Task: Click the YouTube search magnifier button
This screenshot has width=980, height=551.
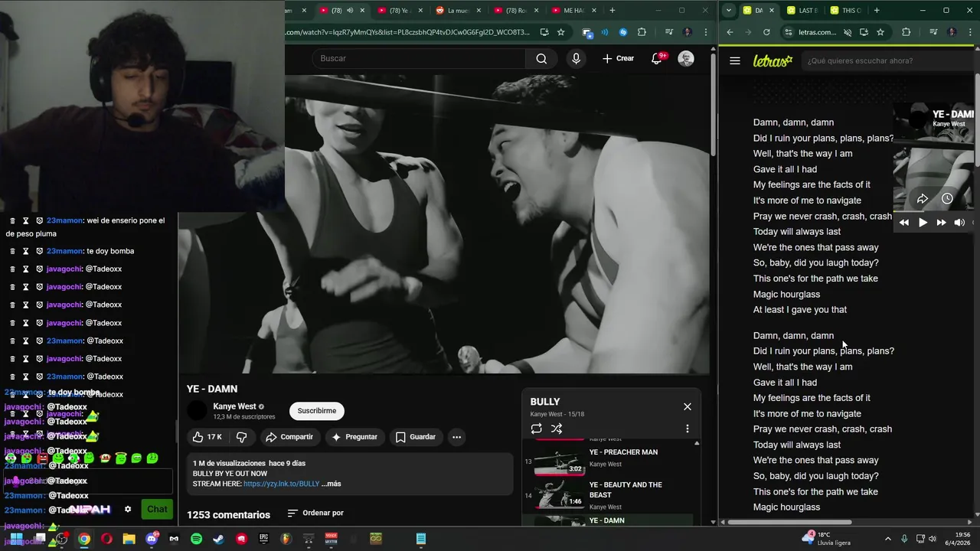Action: coord(541,59)
